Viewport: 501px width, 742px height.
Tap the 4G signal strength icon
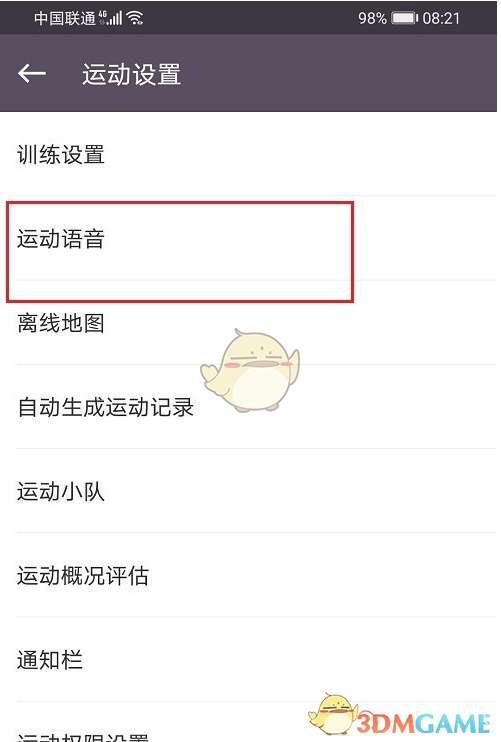click(110, 18)
